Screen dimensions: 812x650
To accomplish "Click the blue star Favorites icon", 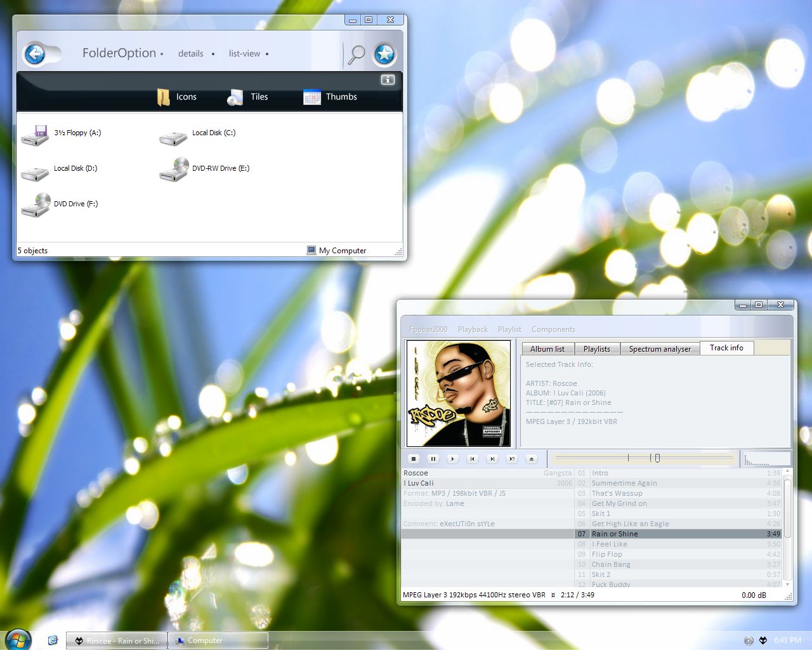I will coord(384,54).
